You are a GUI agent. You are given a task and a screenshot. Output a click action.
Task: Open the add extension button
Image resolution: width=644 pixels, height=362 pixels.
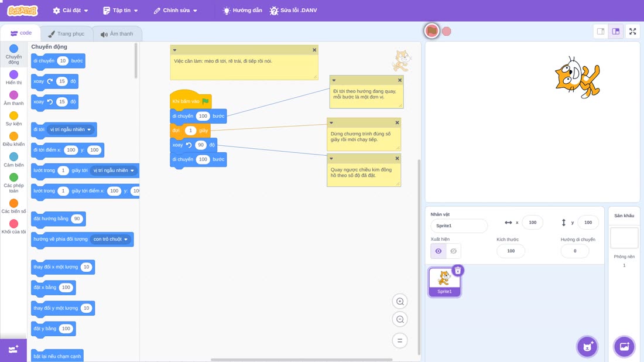[x=13, y=350]
